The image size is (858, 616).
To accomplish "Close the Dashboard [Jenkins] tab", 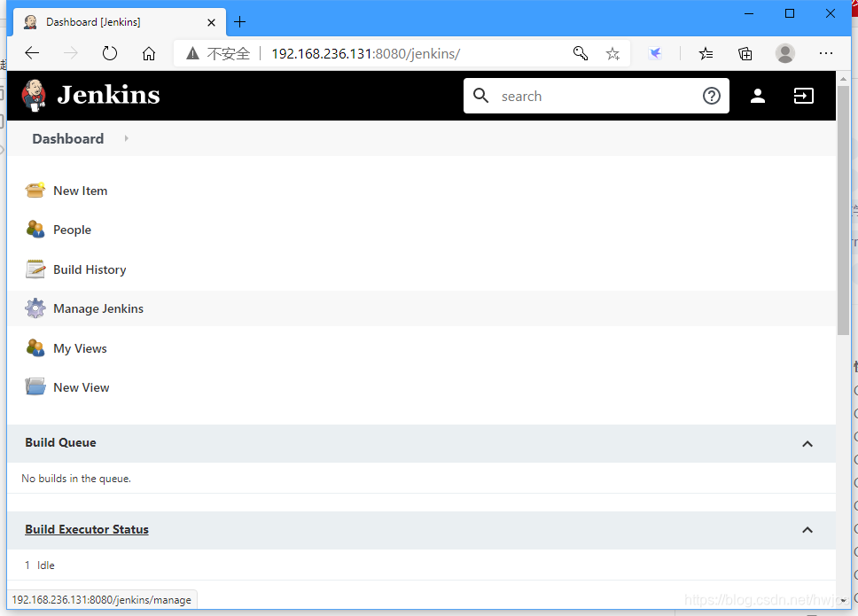I will pyautogui.click(x=211, y=22).
